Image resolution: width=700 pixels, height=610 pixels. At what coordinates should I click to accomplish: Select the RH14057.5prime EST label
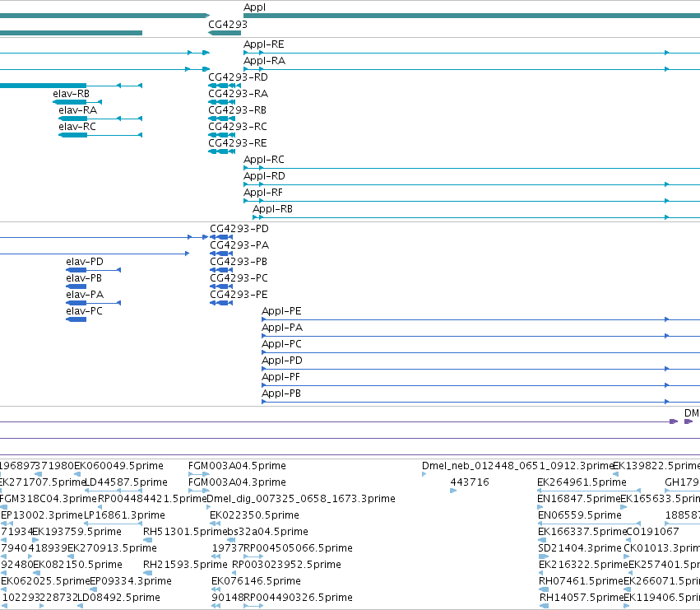582,598
